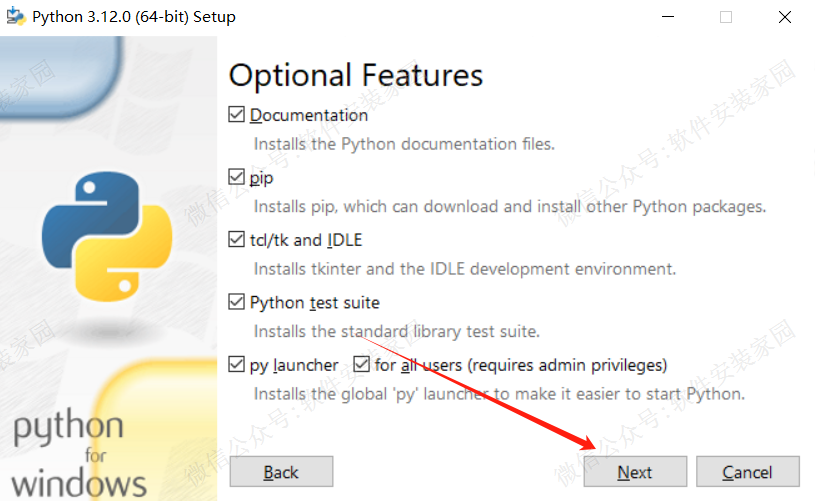Image resolution: width=815 pixels, height=501 pixels.
Task: Uncheck the Documentation checkbox
Action: coord(237,115)
